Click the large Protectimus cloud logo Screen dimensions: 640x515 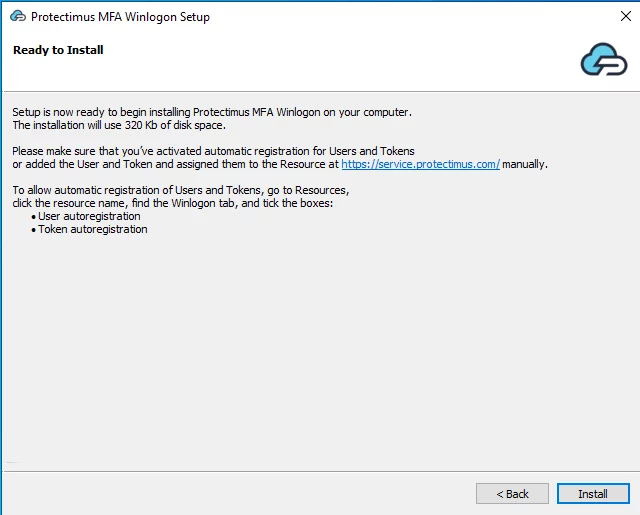[x=604, y=60]
